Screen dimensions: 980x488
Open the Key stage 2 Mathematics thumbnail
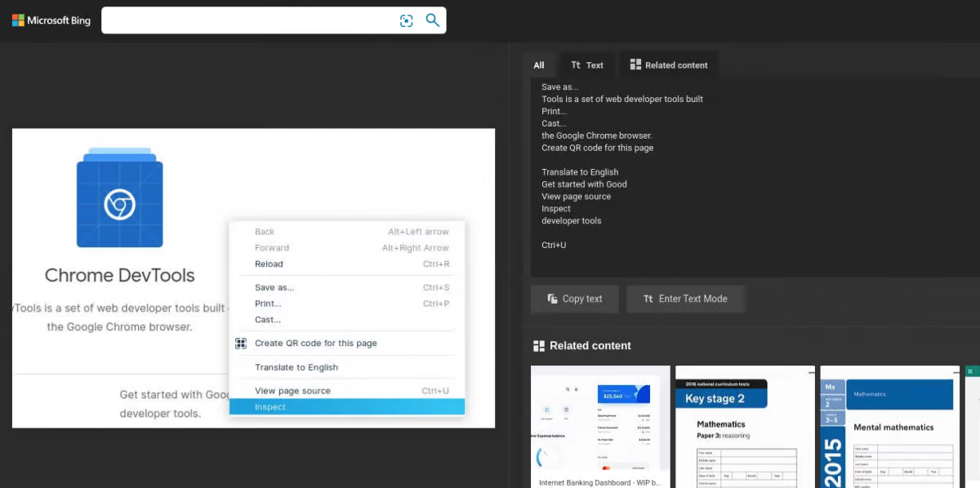[745, 424]
